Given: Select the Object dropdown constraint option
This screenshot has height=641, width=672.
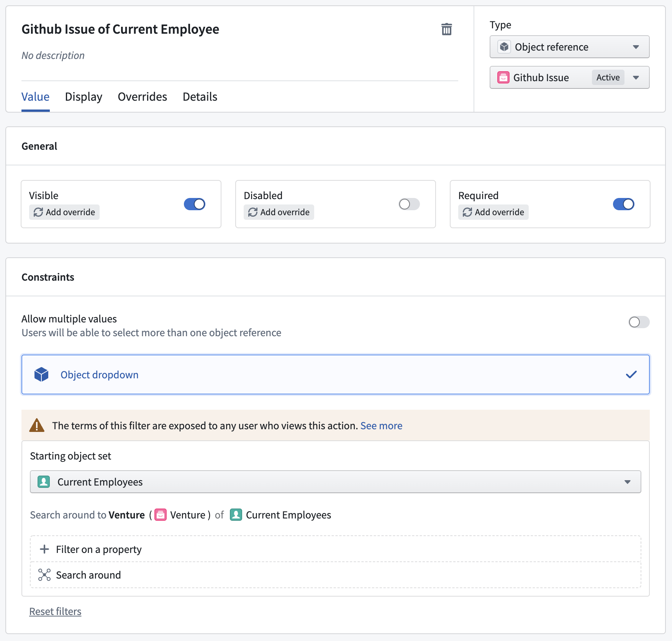Looking at the screenshot, I should (335, 374).
